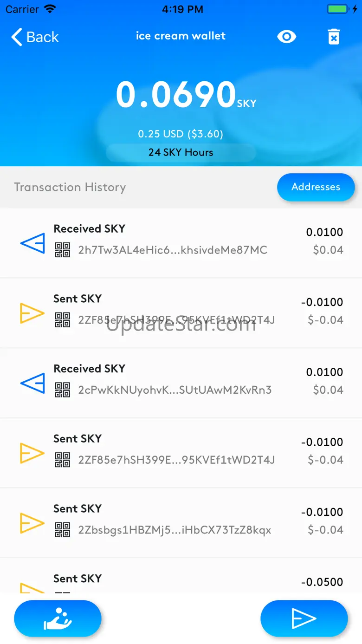362x644 pixels.
Task: Show QR code for address 2cPwKkNUyohvK
Action: 63,390
